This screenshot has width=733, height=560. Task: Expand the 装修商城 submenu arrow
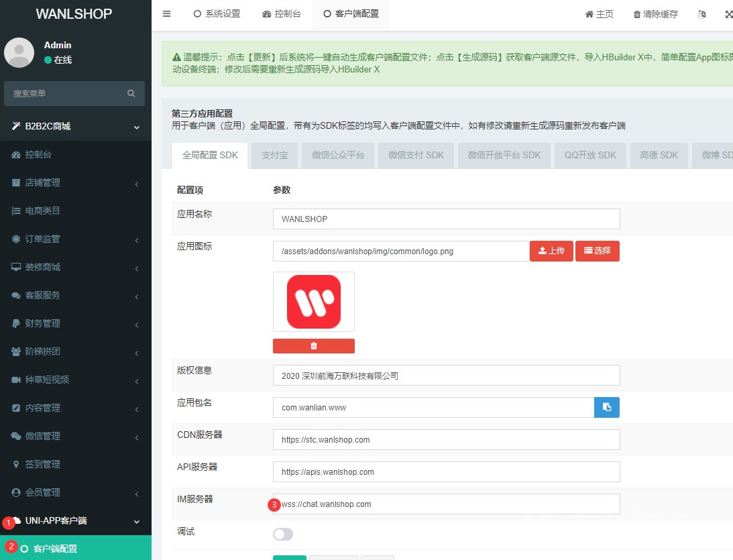tap(137, 268)
